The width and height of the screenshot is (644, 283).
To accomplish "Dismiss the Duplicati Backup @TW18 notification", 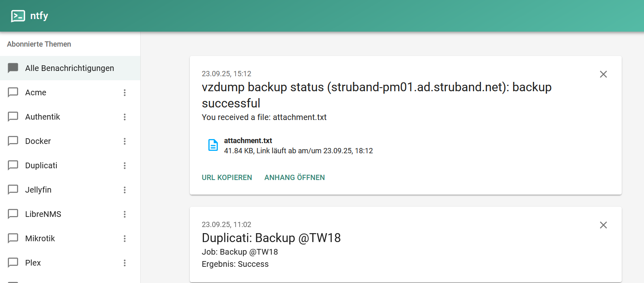I will pyautogui.click(x=603, y=225).
